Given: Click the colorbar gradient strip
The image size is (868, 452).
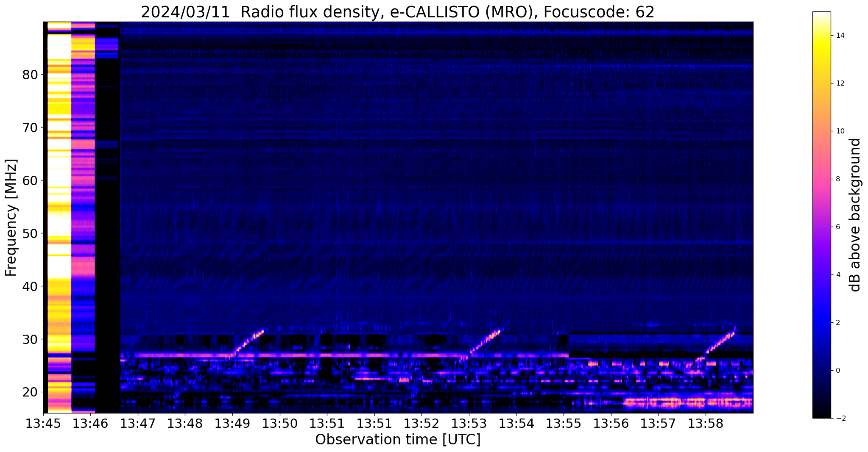Looking at the screenshot, I should point(822,215).
